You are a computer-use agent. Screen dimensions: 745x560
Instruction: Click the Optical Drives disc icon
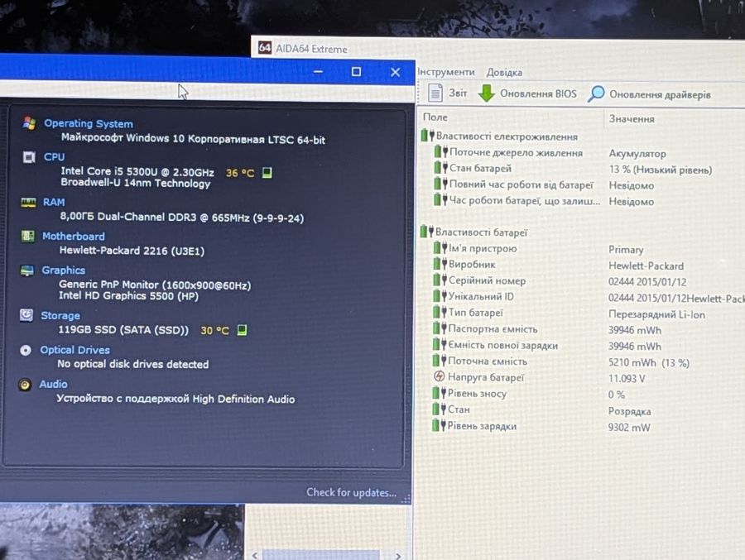26,350
